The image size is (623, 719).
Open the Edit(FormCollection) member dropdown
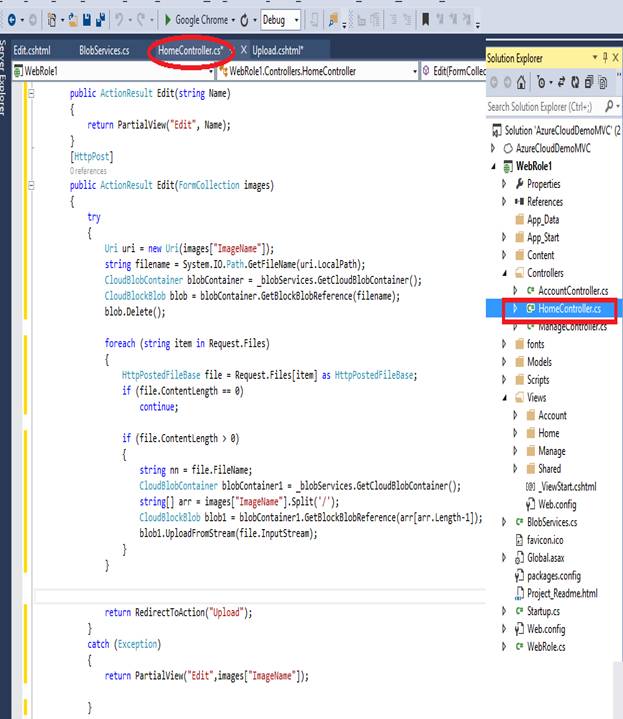453,71
